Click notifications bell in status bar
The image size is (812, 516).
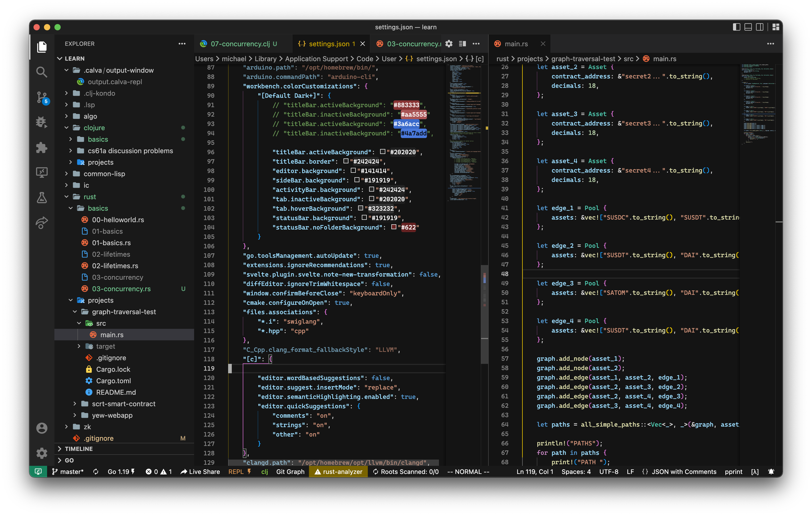point(771,472)
